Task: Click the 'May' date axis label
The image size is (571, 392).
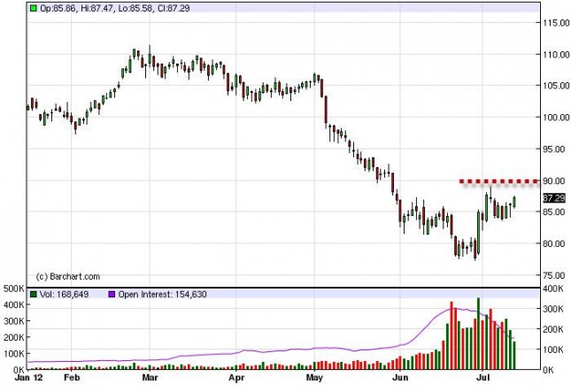Action: coord(314,378)
